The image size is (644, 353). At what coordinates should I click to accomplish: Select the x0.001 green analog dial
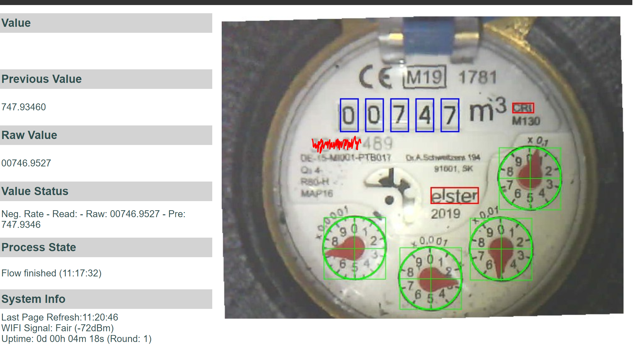click(430, 279)
